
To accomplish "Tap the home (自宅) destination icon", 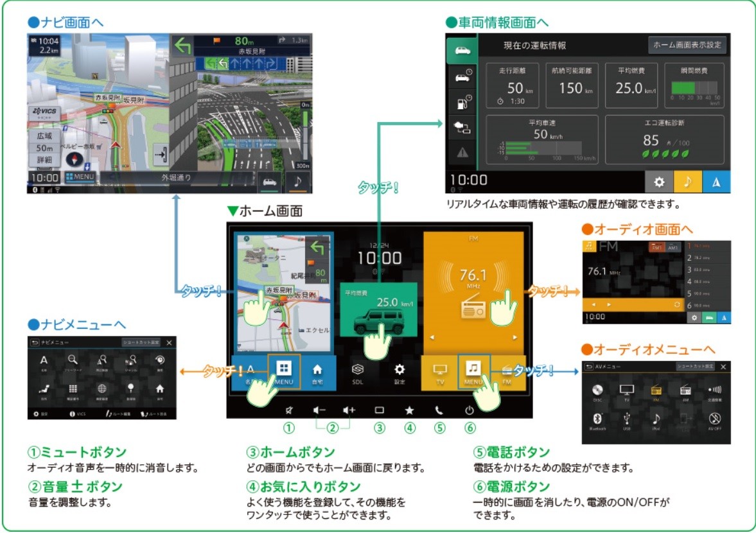I will tap(317, 373).
